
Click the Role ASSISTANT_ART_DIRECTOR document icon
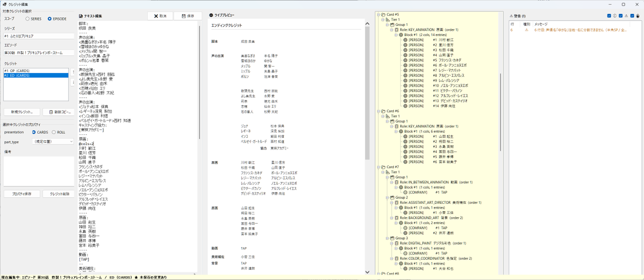point(397,203)
